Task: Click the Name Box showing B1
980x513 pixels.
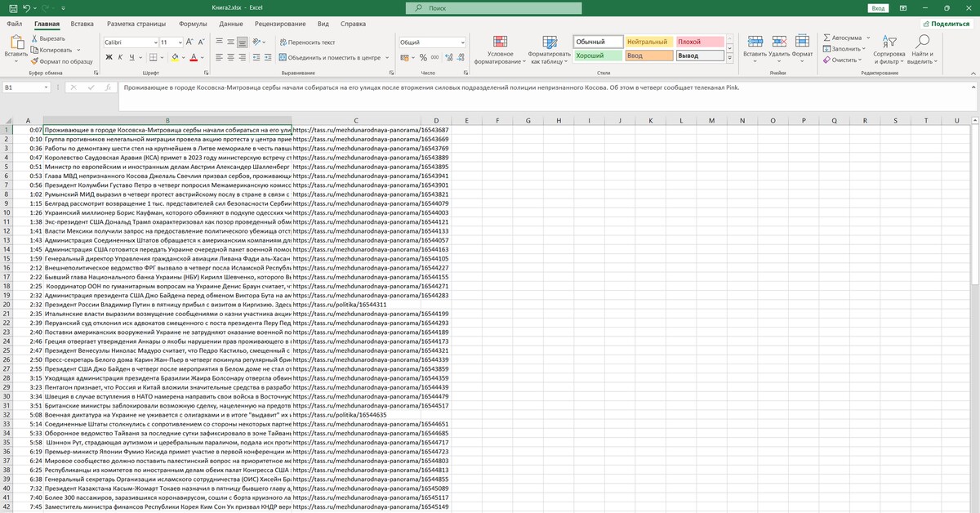Action: (x=28, y=87)
